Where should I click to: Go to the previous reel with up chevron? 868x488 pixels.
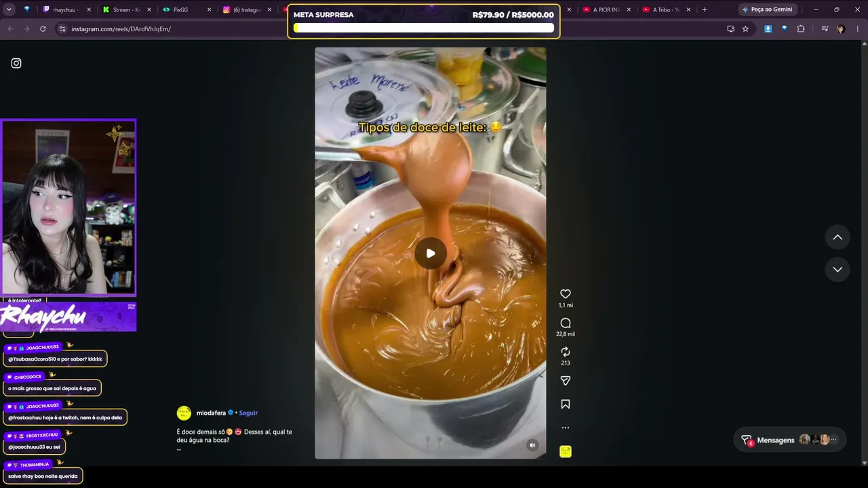[x=837, y=237]
